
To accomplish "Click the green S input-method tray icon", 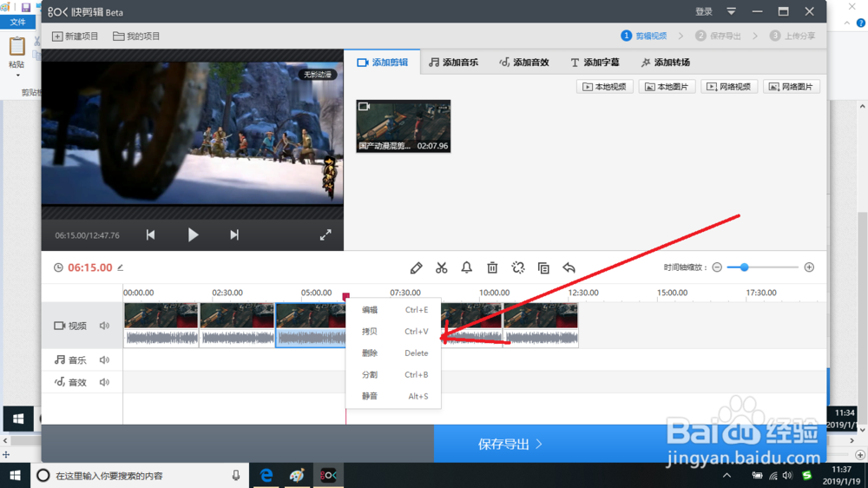I will pos(807,475).
